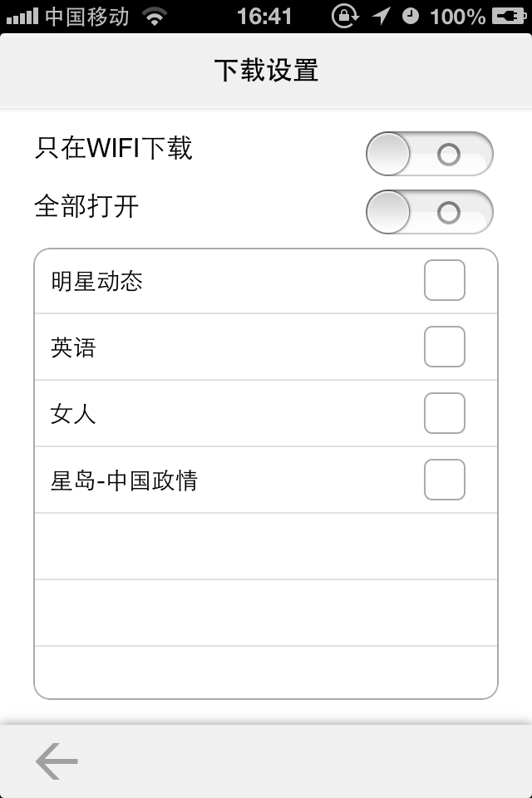Screen dimensions: 532x798
Task: Select the 明星动态 list row label
Action: point(96,281)
